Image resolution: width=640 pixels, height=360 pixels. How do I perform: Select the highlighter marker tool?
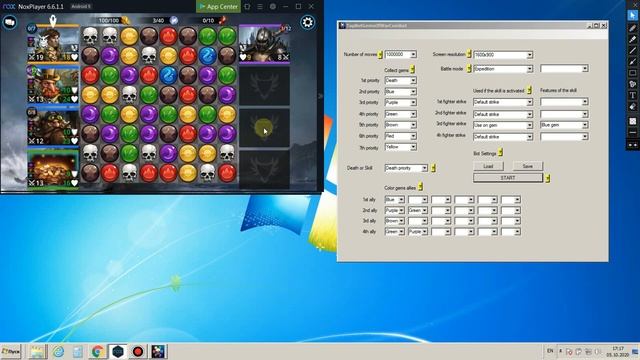click(632, 39)
